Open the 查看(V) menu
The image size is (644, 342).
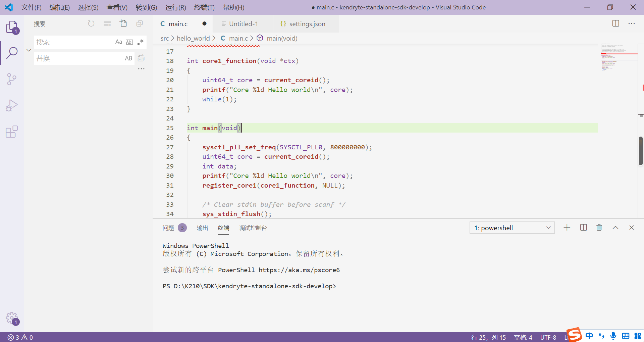click(117, 7)
